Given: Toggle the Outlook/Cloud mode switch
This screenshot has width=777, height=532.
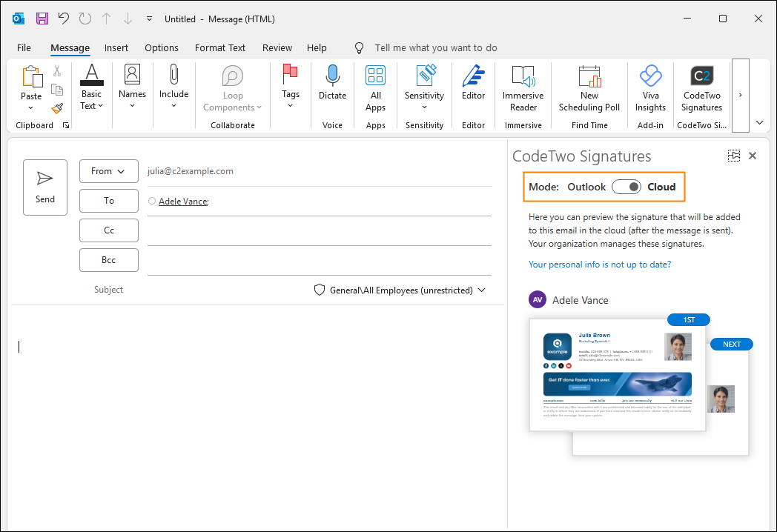Looking at the screenshot, I should (x=626, y=187).
